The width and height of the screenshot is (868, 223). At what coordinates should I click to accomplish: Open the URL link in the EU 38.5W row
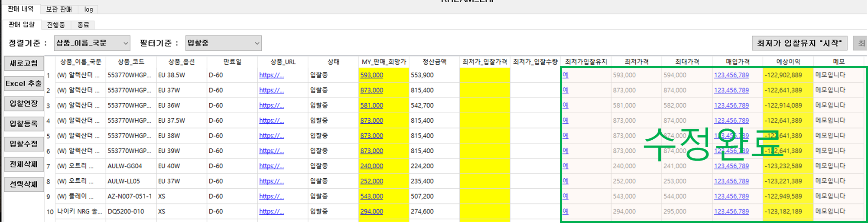tap(271, 75)
